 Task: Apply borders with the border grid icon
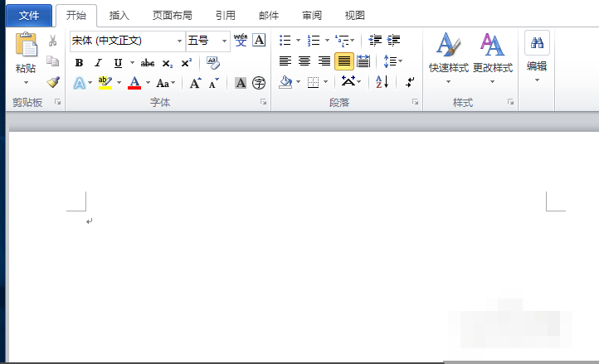[314, 82]
